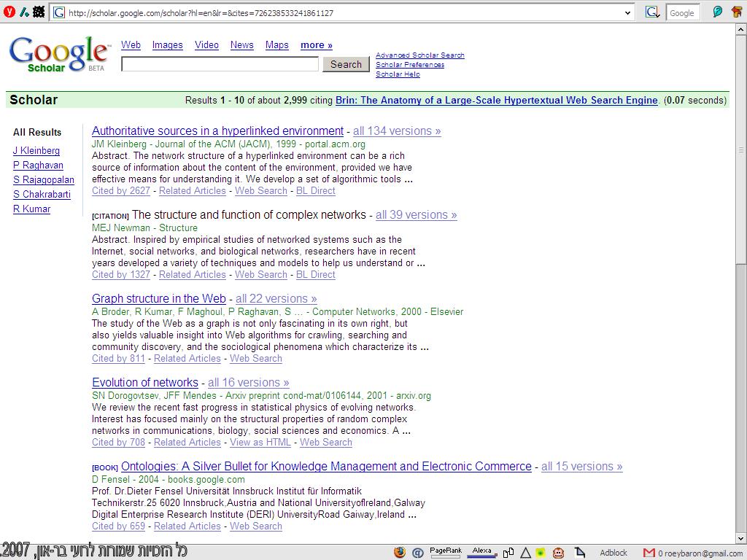The height and width of the screenshot is (560, 747).
Task: Open Scholar Help
Action: (x=398, y=74)
